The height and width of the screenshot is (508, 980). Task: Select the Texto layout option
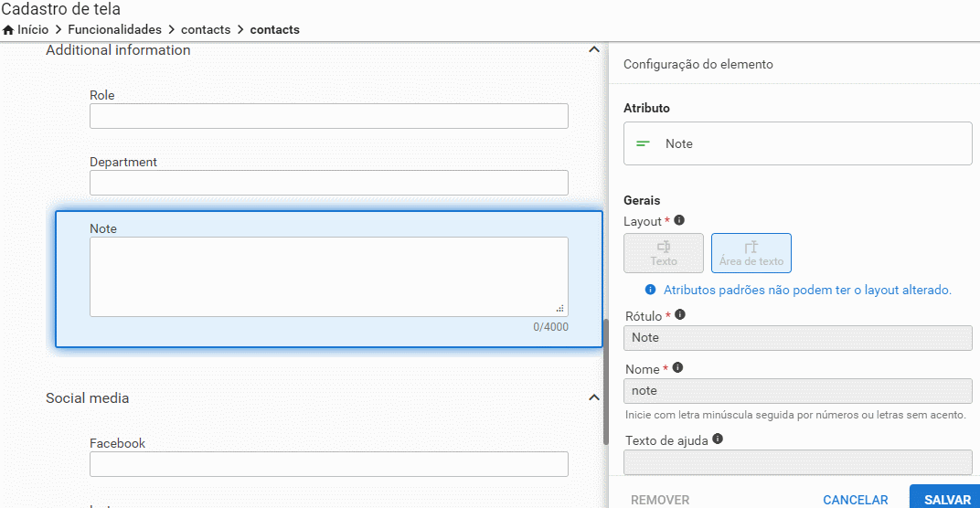coord(663,253)
